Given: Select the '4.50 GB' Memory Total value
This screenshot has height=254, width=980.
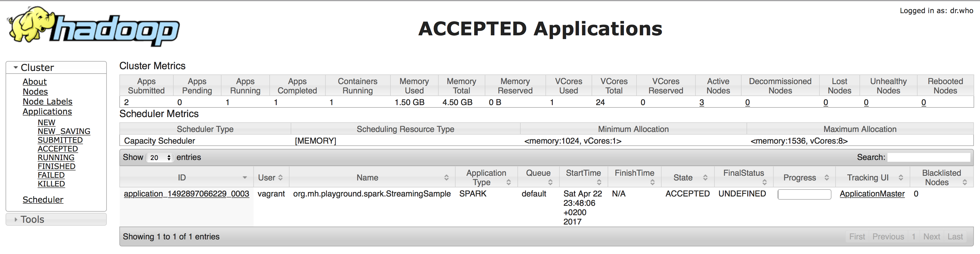Looking at the screenshot, I should [x=457, y=102].
